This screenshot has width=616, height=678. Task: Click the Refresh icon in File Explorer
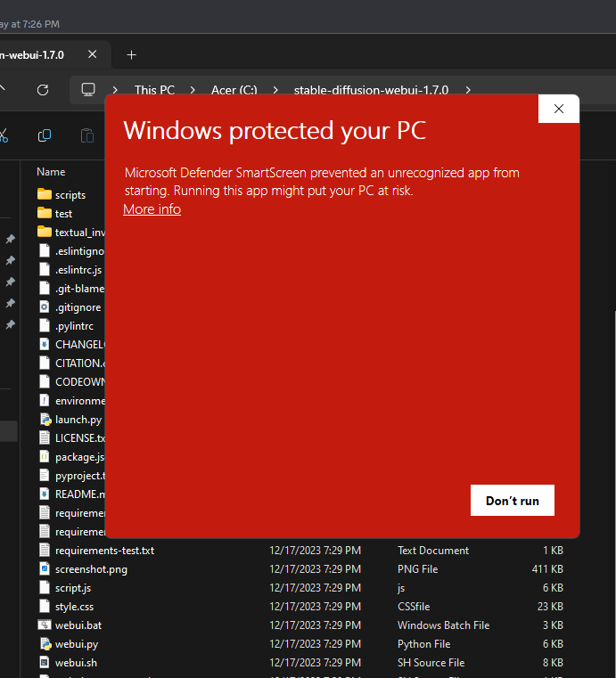tap(43, 90)
